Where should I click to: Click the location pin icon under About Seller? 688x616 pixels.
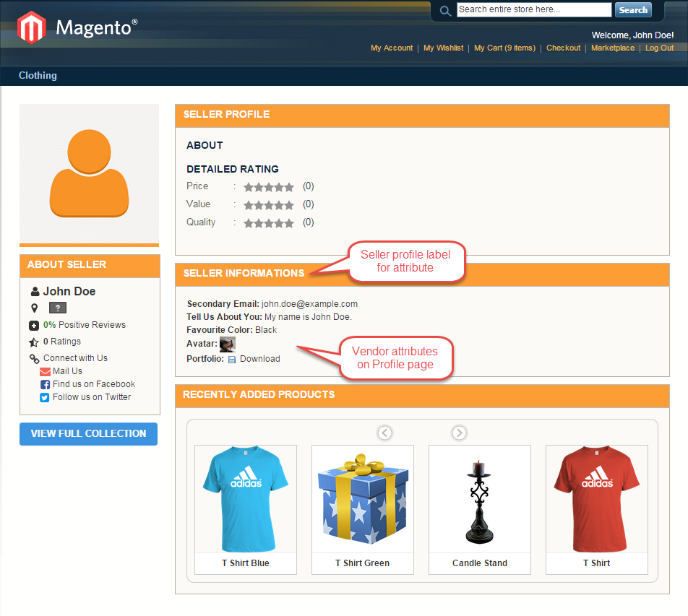pos(35,308)
